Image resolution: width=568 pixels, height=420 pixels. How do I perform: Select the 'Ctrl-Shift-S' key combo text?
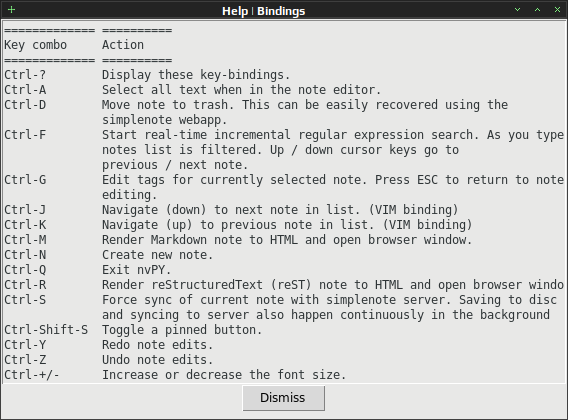click(46, 330)
